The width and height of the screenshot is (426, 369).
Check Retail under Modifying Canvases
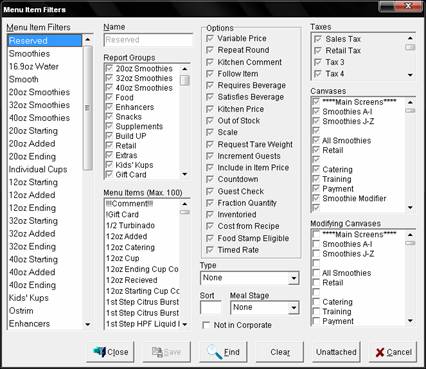316,283
